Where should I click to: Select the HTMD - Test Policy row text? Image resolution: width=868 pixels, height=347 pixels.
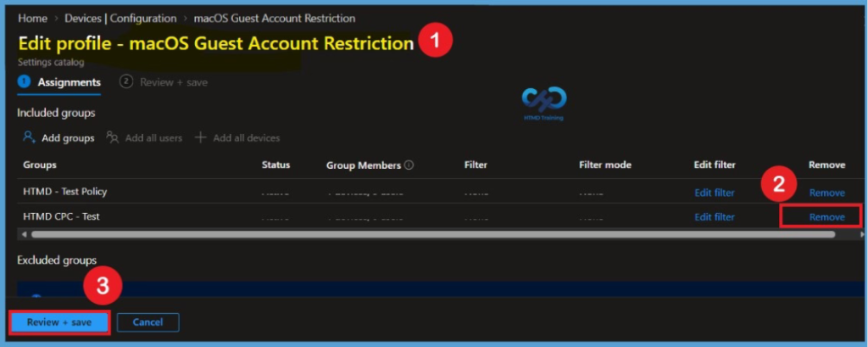(64, 192)
